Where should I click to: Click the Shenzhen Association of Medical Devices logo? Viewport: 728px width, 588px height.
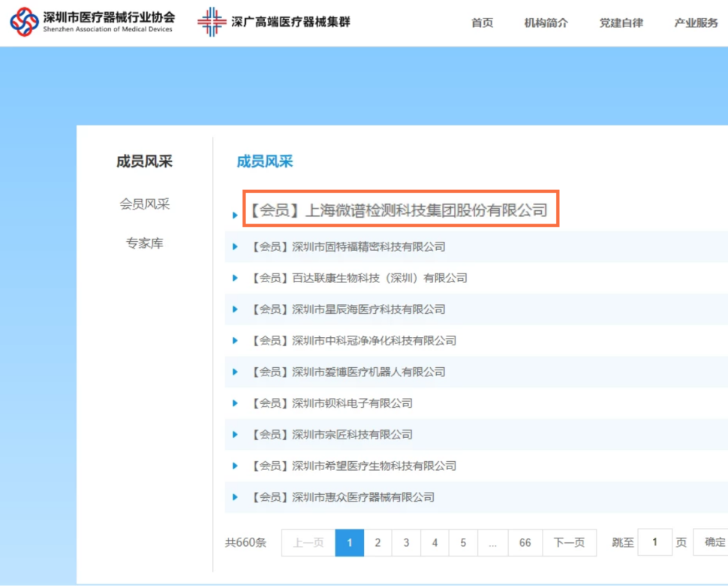pyautogui.click(x=92, y=21)
